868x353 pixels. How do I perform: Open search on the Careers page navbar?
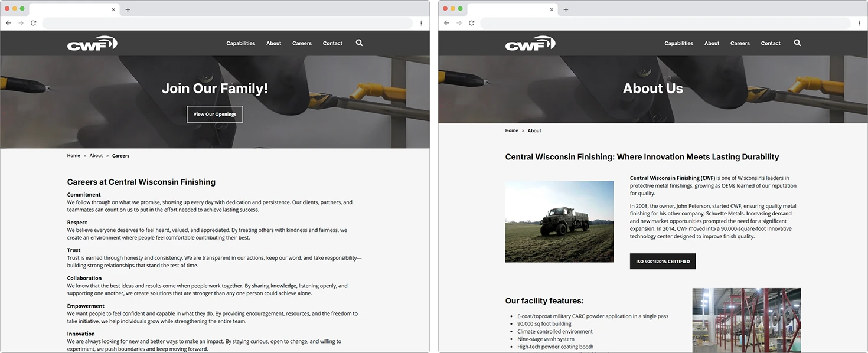[x=359, y=43]
